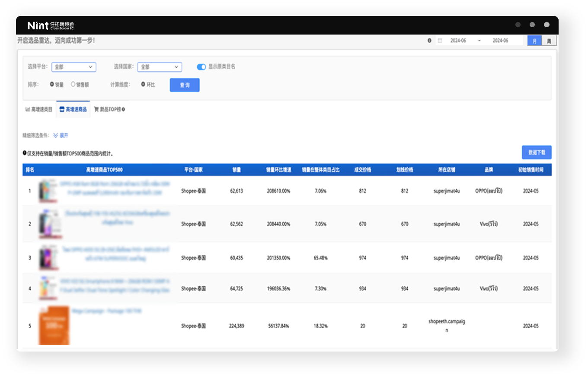This screenshot has height=377, width=588.
Task: Click the 成交价格 column header
Action: pyautogui.click(x=362, y=170)
